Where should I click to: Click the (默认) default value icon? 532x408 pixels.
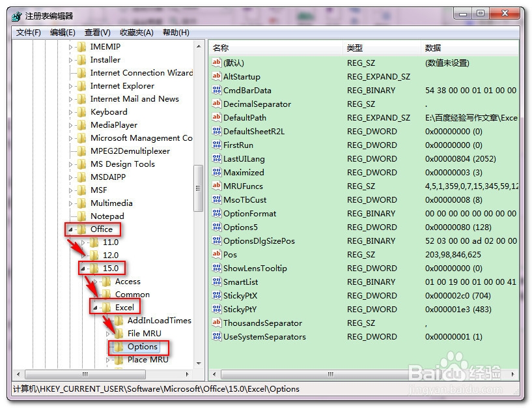[x=216, y=63]
